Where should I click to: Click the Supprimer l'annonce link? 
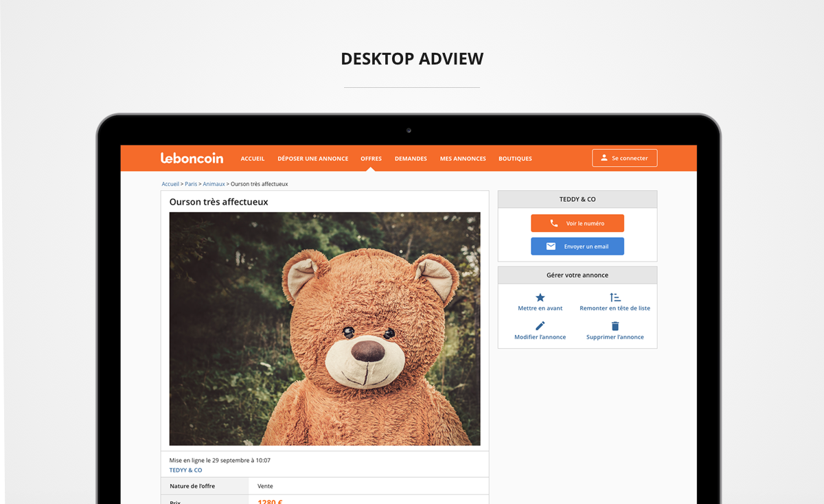coord(615,337)
